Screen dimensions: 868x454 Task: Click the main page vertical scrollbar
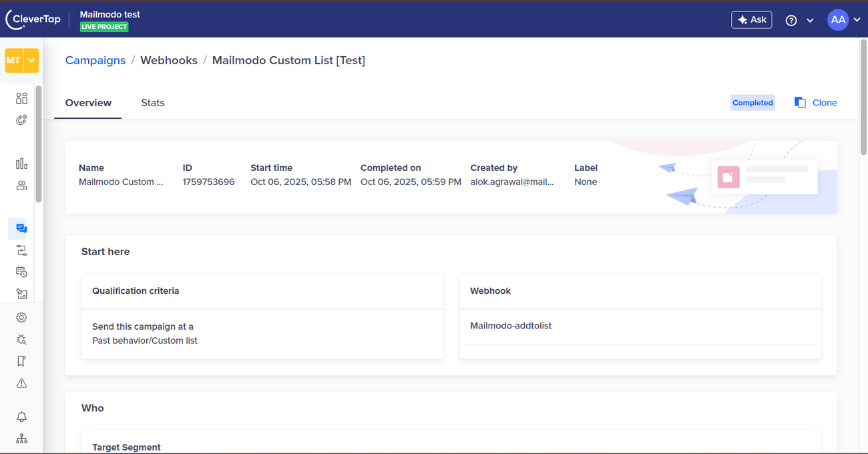863,100
